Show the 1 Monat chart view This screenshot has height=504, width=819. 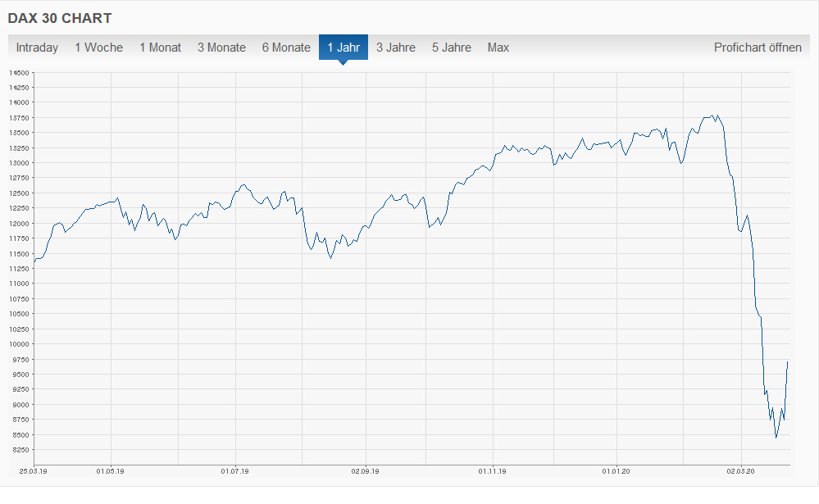[160, 48]
